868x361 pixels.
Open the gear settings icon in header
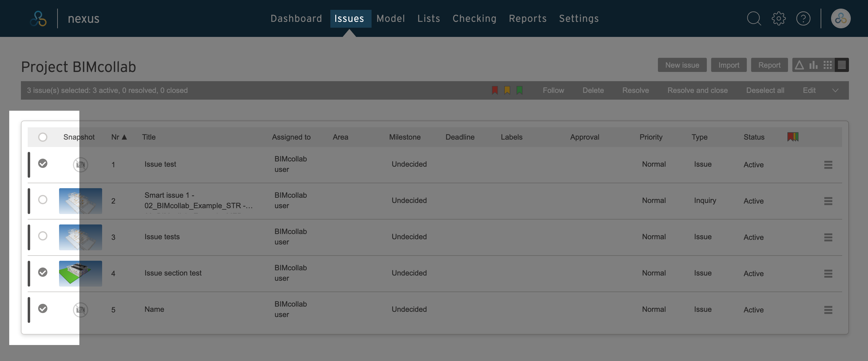coord(778,18)
